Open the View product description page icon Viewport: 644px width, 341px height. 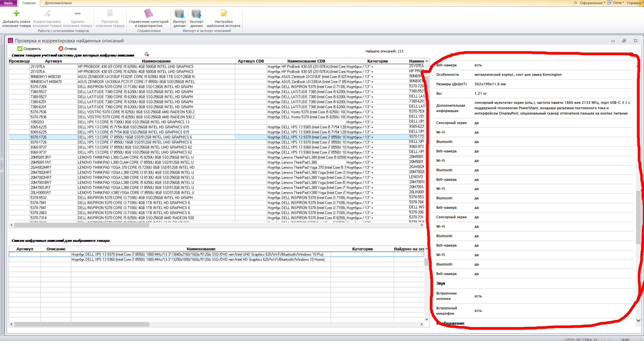tap(110, 13)
